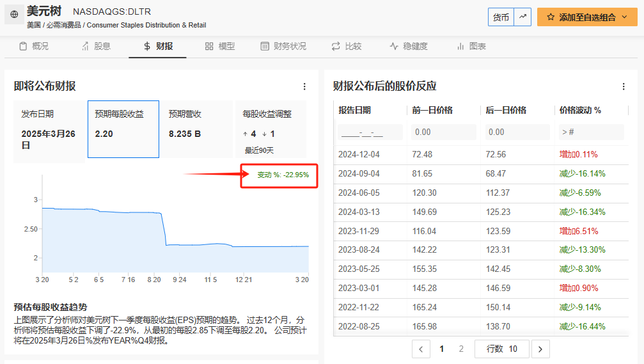Sort by 价格波动 % column header

tap(580, 110)
